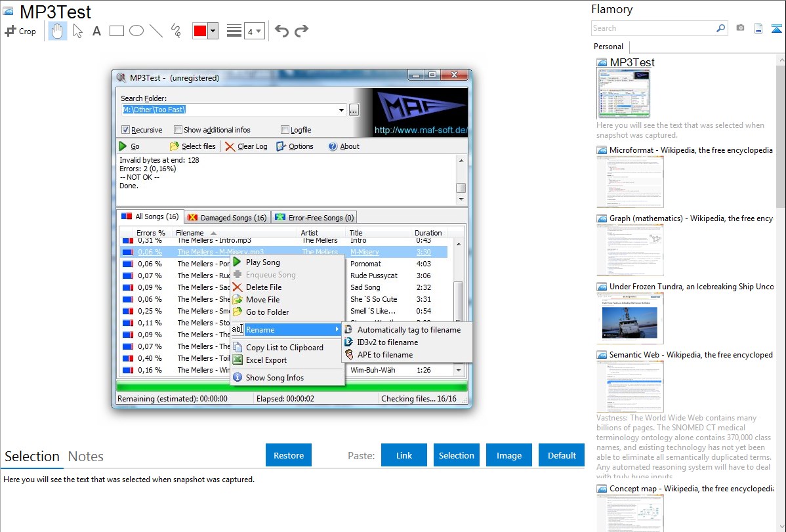Choose Excel Export from context menu
Viewport: 786px width, 532px height.
pos(288,360)
